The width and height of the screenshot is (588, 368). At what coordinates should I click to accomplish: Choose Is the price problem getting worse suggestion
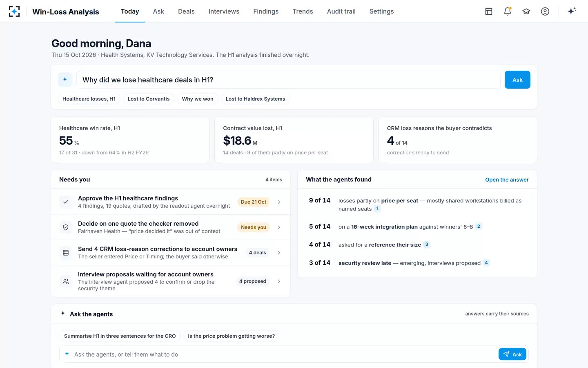click(231, 336)
